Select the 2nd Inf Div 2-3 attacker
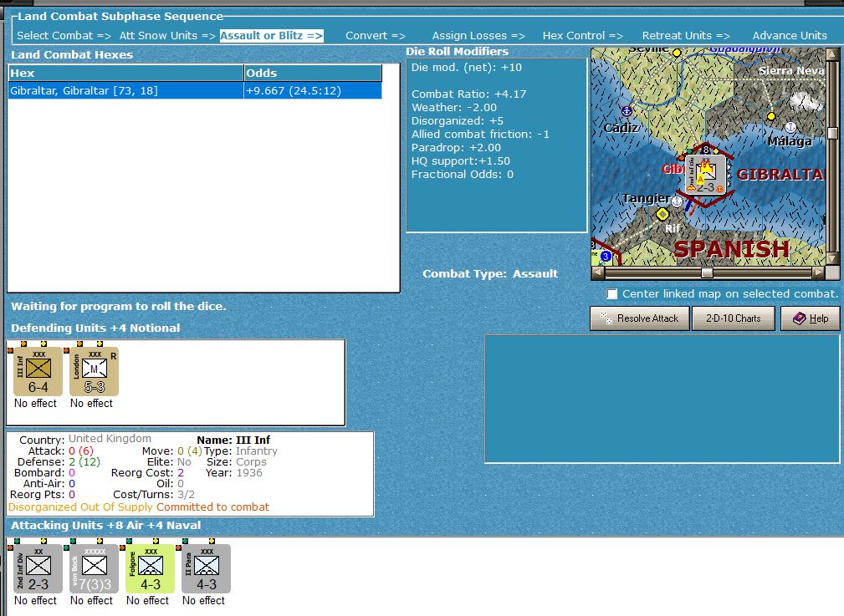The image size is (844, 616). pos(38,568)
